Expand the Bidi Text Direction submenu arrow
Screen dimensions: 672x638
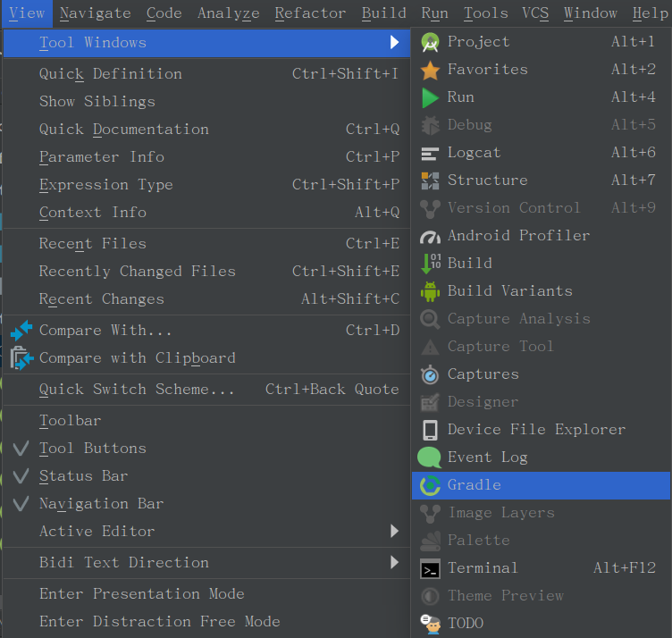395,562
